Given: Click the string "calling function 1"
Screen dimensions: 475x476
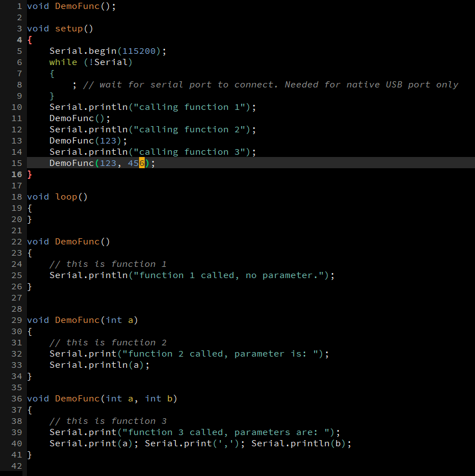Looking at the screenshot, I should (x=190, y=107).
